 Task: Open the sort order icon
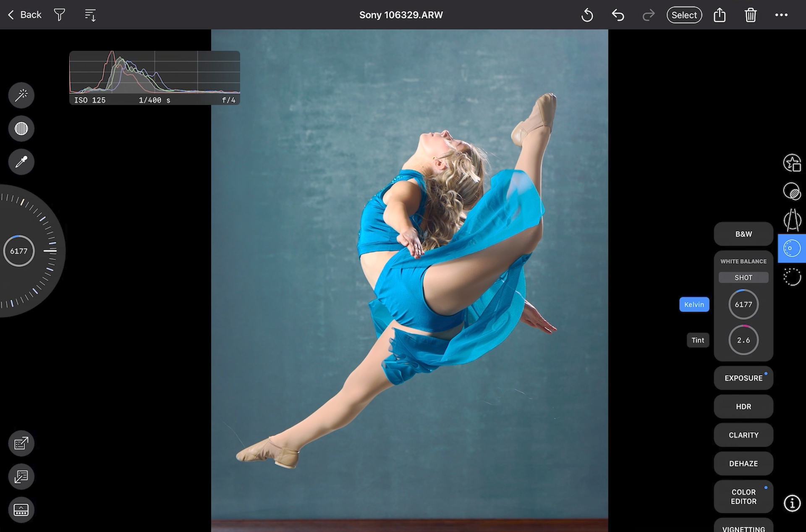[x=90, y=15]
